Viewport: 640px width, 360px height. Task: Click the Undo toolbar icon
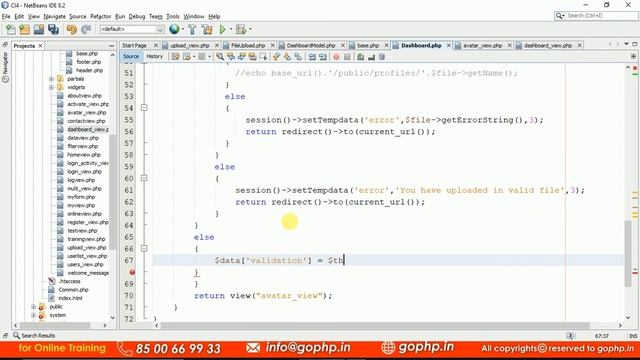click(72, 29)
